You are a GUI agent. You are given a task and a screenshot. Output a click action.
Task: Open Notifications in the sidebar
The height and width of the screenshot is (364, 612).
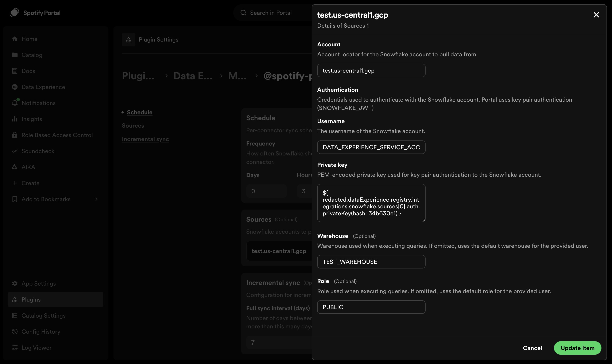(x=56, y=103)
